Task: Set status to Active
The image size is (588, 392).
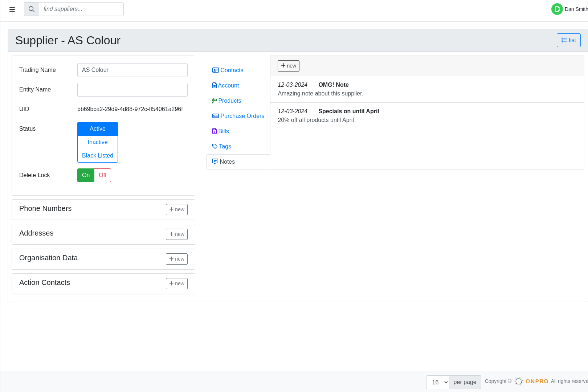Action: point(98,129)
